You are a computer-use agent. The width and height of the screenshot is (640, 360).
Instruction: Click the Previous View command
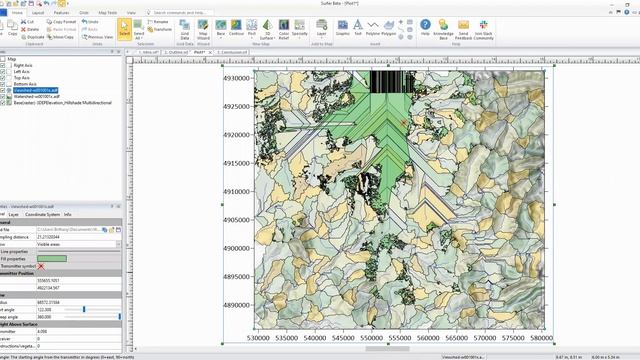pyautogui.click(x=97, y=37)
